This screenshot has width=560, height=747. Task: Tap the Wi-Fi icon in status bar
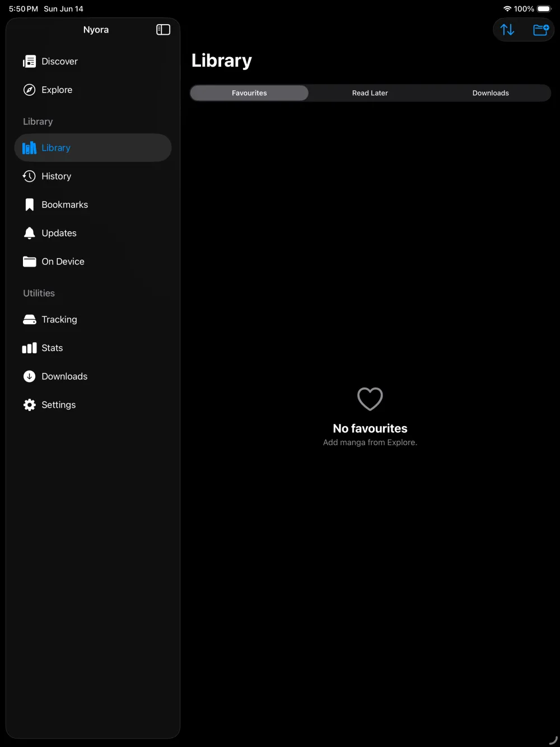(x=507, y=9)
